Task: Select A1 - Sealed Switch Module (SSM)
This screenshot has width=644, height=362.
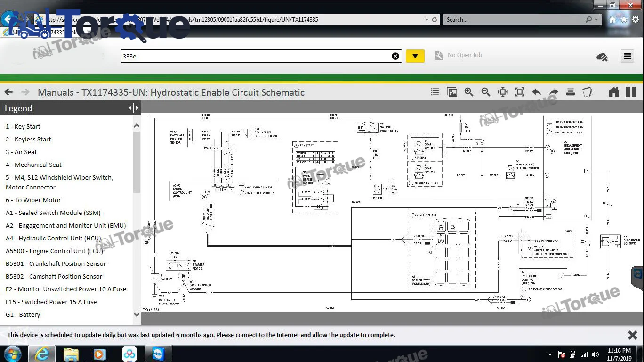Action: click(53, 213)
